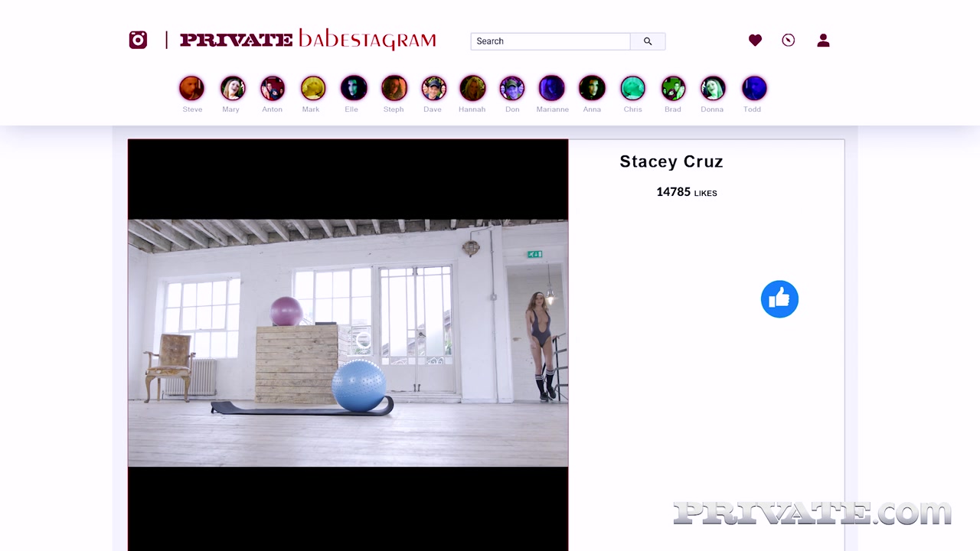
Task: Open Steve's story avatar
Action: [192, 89]
